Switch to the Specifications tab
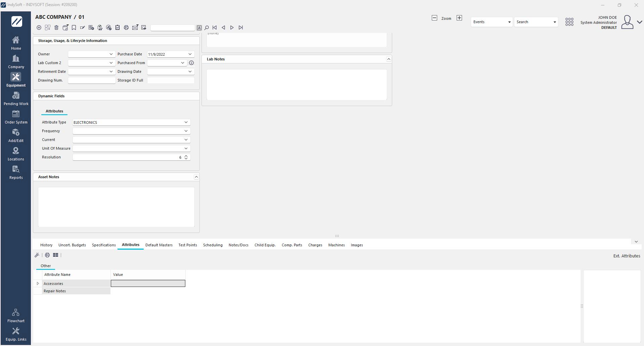644x346 pixels. tap(104, 245)
